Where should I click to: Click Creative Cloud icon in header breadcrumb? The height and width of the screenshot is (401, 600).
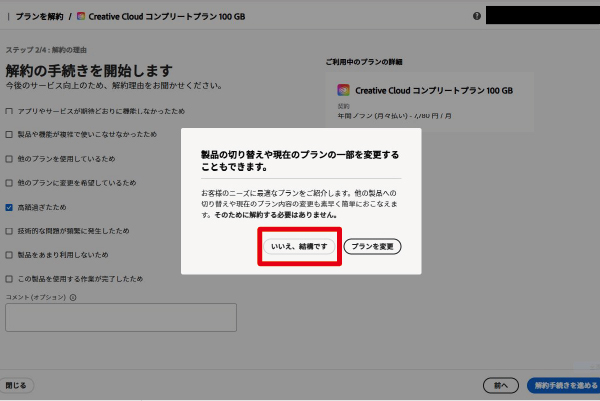(x=81, y=16)
